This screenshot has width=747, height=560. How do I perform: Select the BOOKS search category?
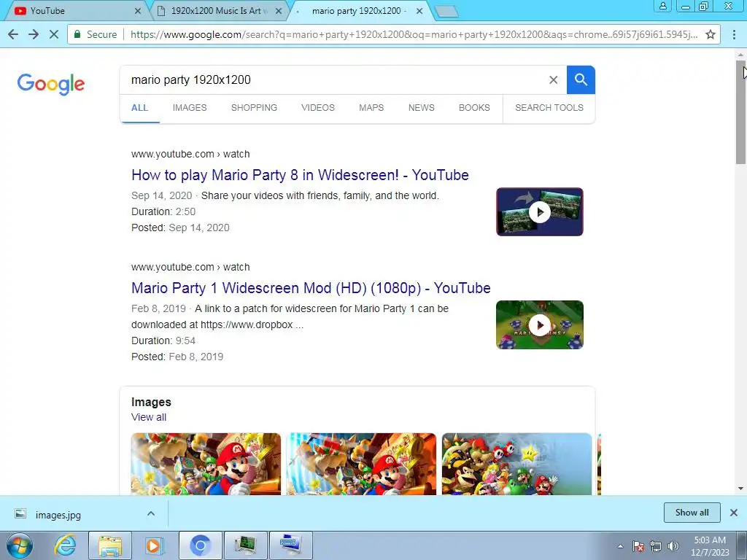click(x=474, y=108)
